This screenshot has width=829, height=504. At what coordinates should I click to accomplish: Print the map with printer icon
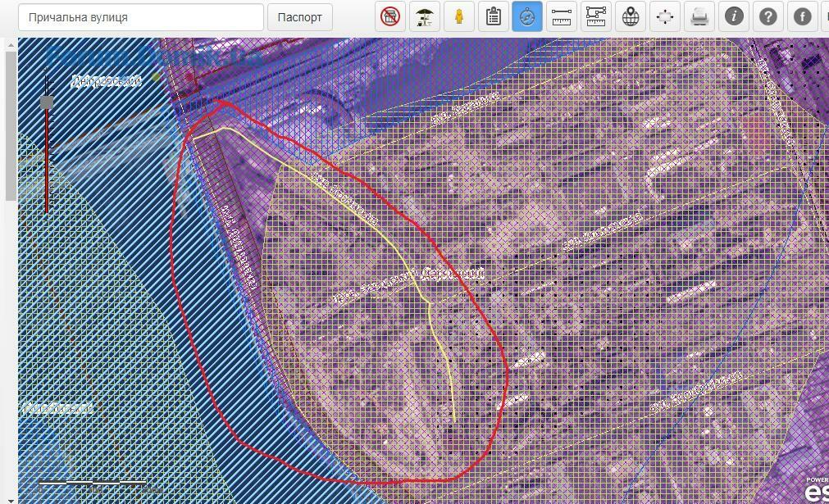point(699,17)
